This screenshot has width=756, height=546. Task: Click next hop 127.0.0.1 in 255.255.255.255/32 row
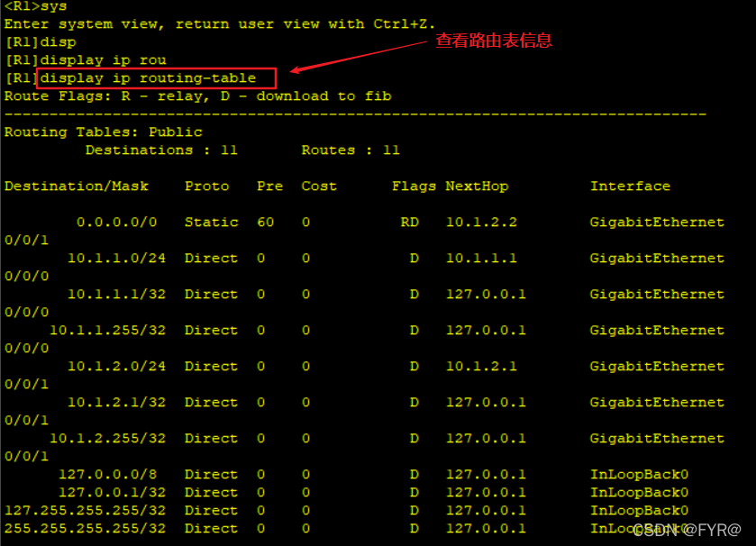pyautogui.click(x=486, y=529)
